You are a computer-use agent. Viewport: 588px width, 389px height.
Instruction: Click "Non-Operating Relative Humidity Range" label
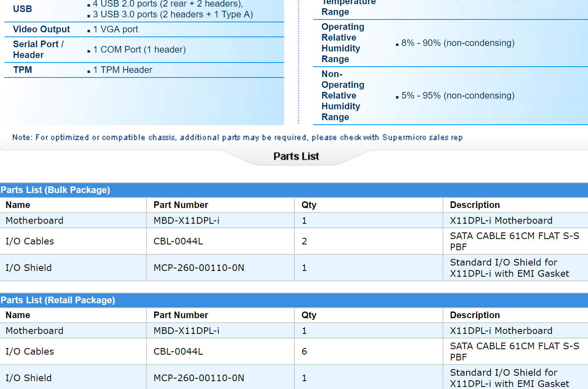pyautogui.click(x=343, y=96)
